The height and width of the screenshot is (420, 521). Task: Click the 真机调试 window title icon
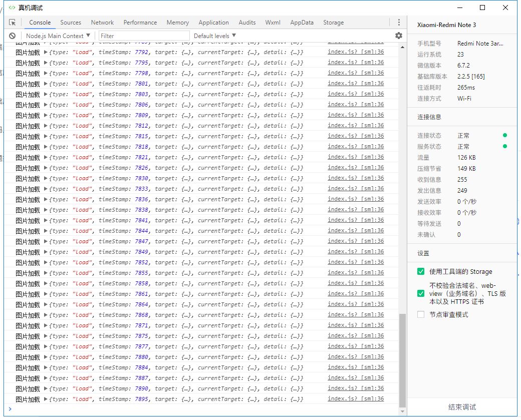(12, 8)
